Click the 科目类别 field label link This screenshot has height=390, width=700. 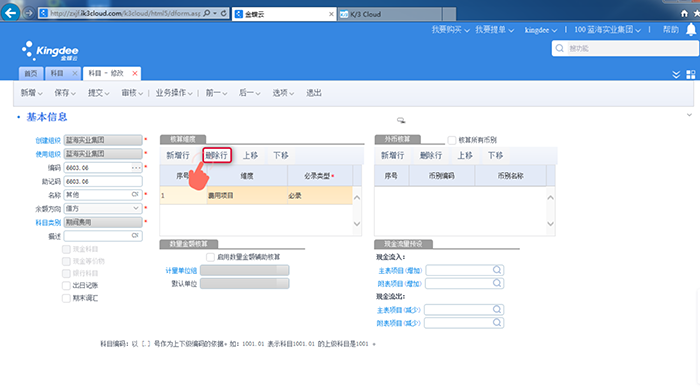pyautogui.click(x=48, y=222)
